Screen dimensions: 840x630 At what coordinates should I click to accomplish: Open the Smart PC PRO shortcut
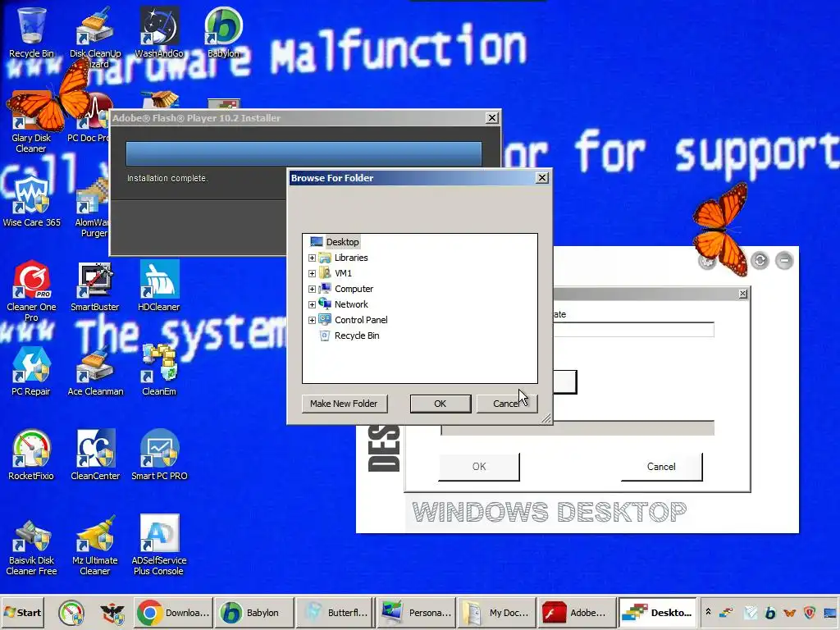point(159,454)
